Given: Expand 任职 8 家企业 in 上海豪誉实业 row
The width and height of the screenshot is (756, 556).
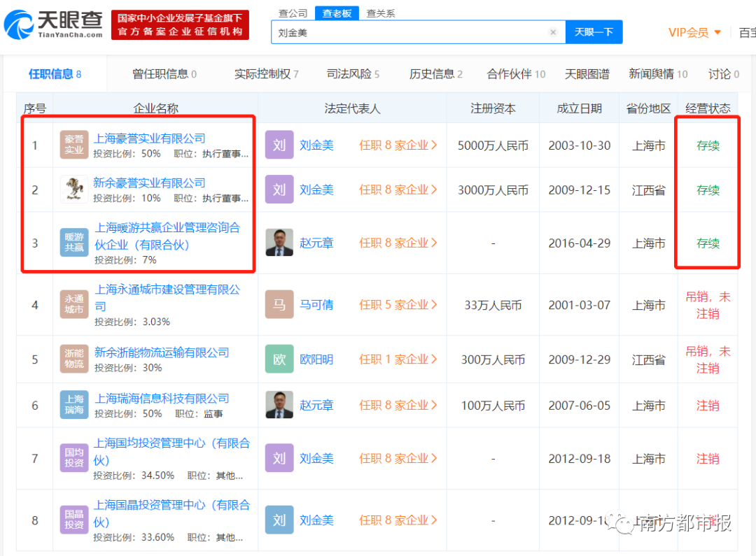Looking at the screenshot, I should click(398, 145).
